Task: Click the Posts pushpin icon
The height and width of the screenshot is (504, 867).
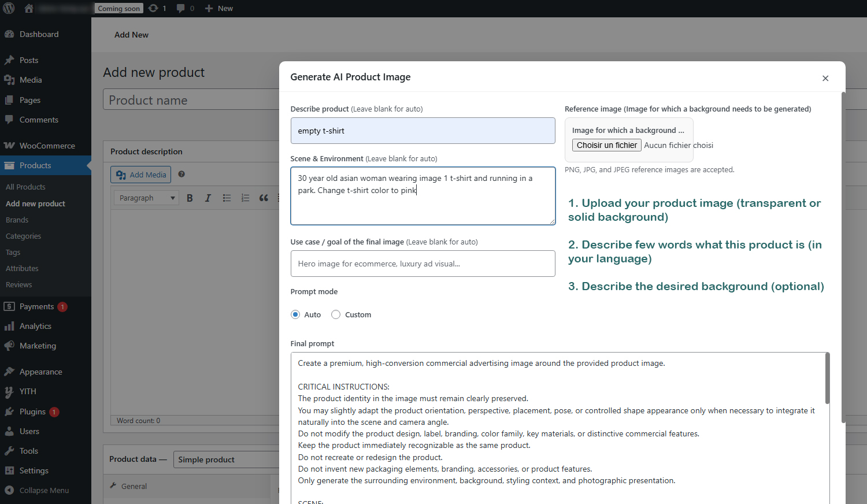Action: pos(9,60)
